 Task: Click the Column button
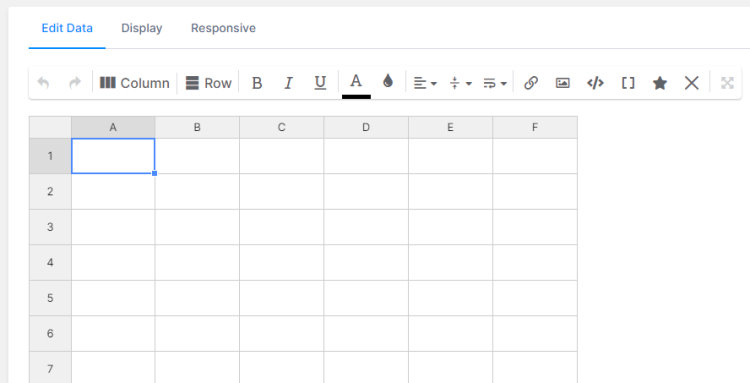134,83
